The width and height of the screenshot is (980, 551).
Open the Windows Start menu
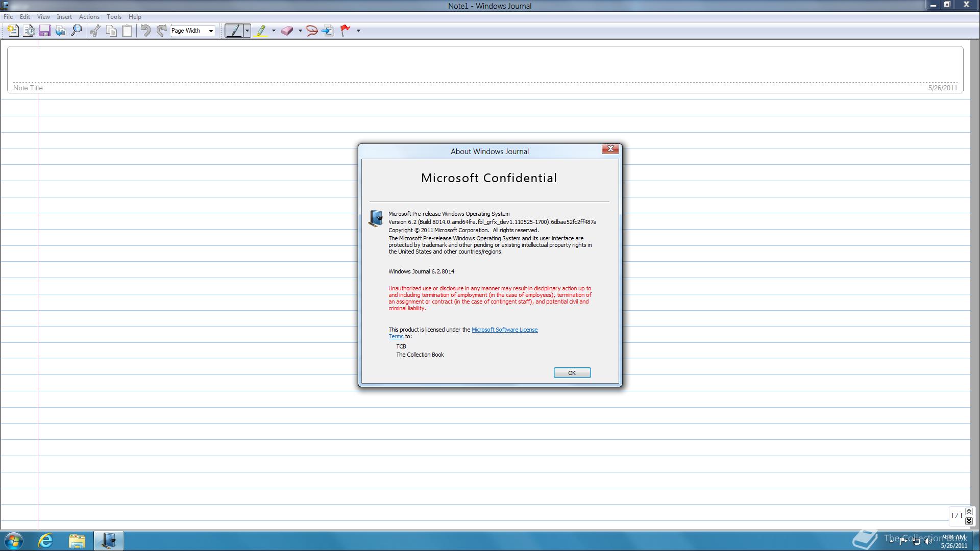pos(14,541)
